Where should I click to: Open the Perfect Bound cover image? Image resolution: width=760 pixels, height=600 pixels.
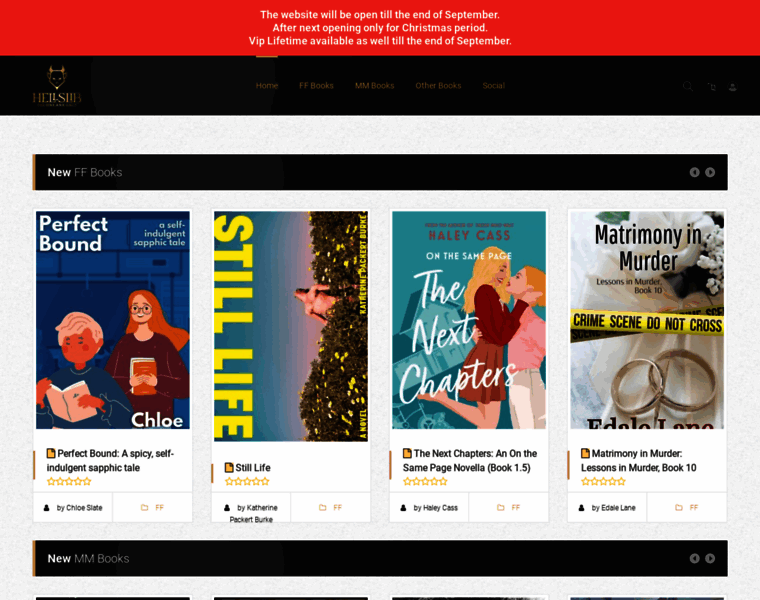click(113, 320)
